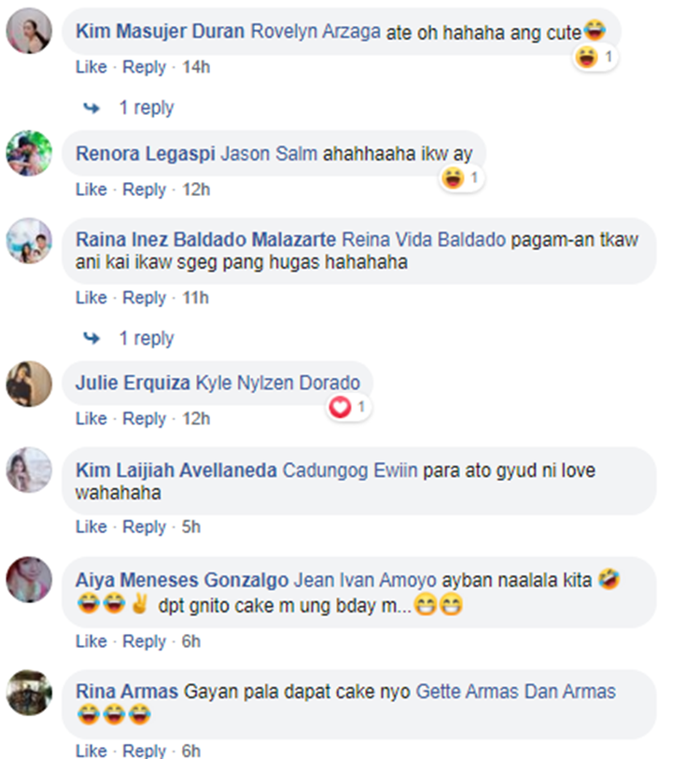
Task: Click the reply arrow icon under Kim Masujer Duran's comment
Action: tap(91, 107)
